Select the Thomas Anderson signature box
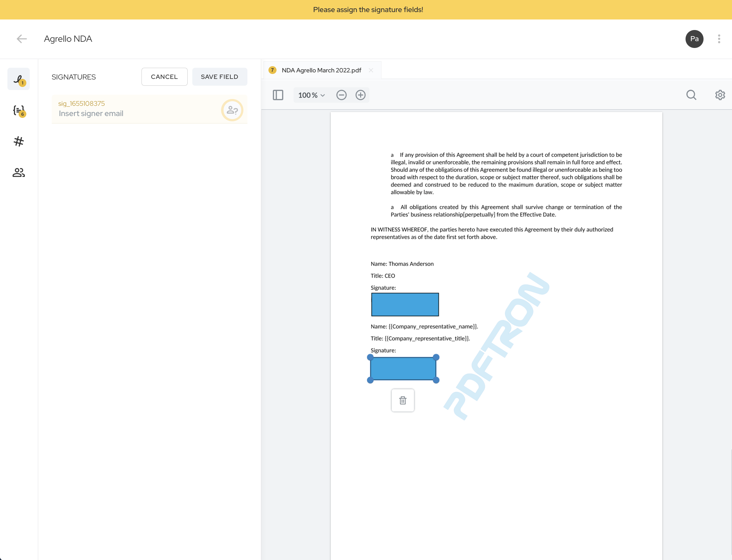Image resolution: width=732 pixels, height=560 pixels. (x=405, y=304)
